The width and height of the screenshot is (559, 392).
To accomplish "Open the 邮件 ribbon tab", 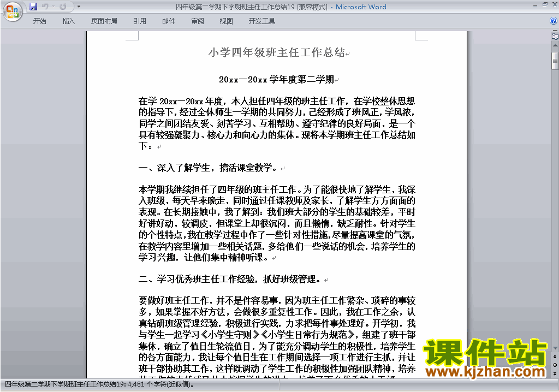I will 169,21.
